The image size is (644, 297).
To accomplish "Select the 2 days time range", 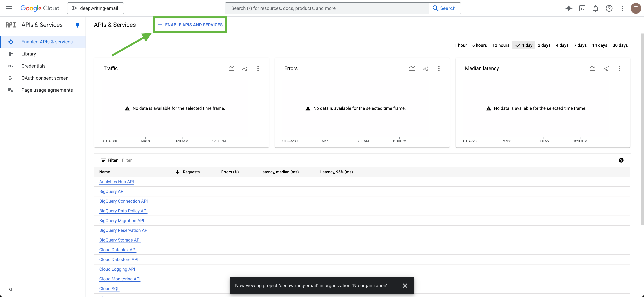I will pos(544,45).
